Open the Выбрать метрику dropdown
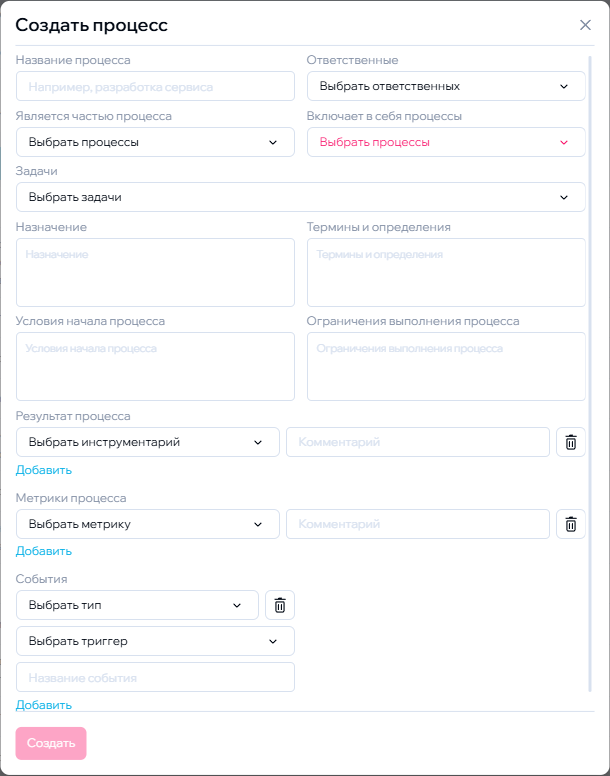Viewport: 610px width, 776px height. coord(148,524)
